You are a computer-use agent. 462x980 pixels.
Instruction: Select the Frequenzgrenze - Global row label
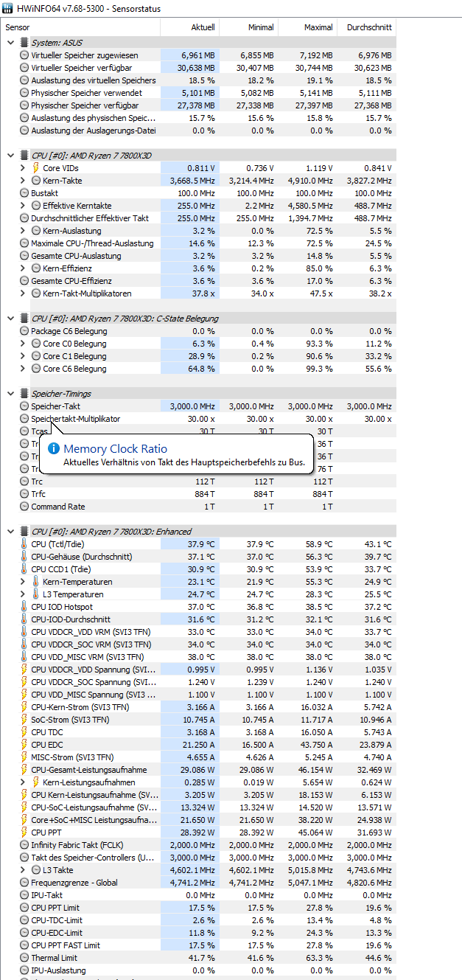click(x=75, y=883)
